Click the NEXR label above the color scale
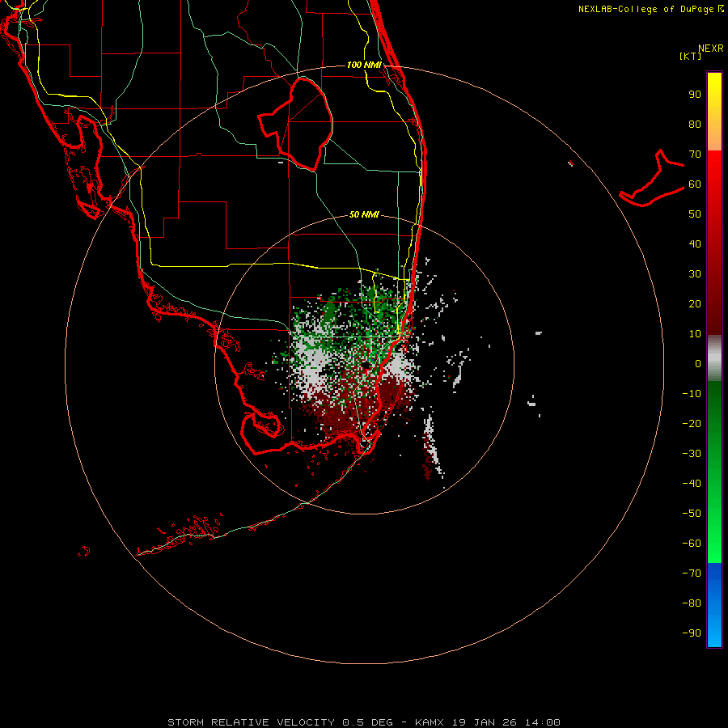 [x=710, y=49]
